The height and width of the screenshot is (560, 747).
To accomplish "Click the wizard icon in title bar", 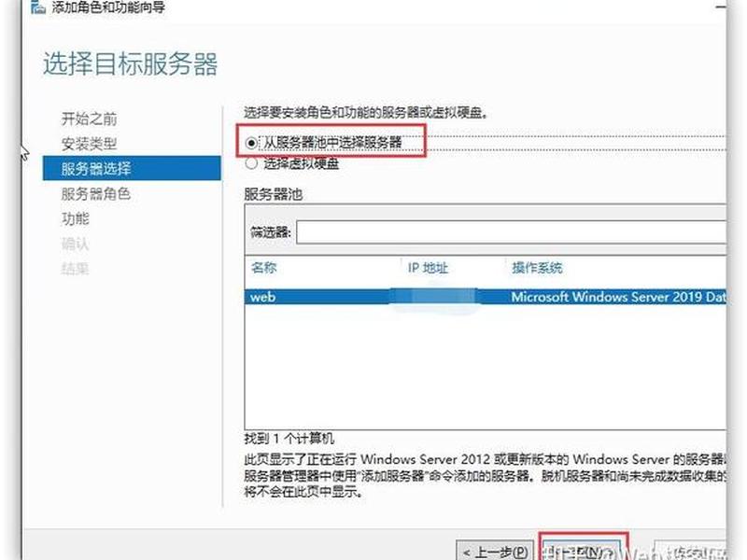I will click(x=38, y=7).
